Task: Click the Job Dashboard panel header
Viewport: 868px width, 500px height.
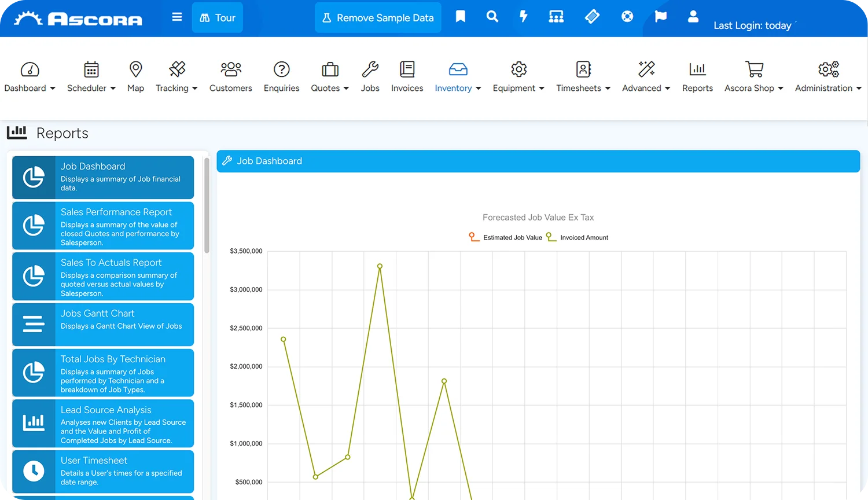Action: pos(538,161)
